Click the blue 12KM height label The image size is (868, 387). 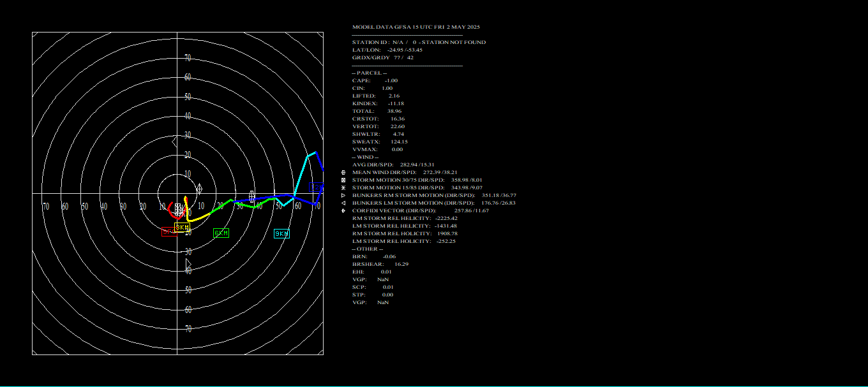[317, 187]
